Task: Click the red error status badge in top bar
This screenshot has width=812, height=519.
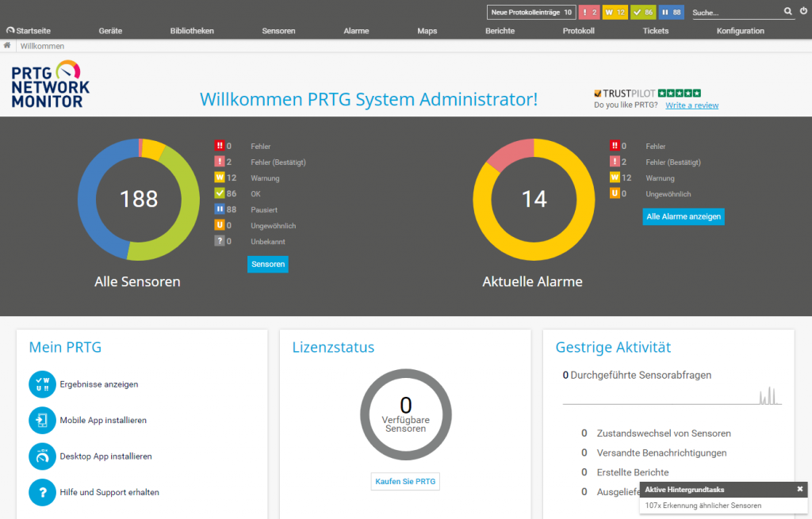Action: (588, 13)
